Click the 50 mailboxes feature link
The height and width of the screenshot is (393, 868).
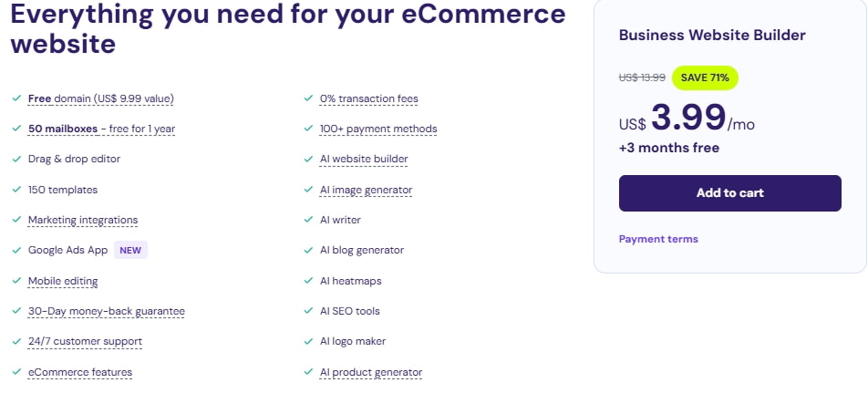pyautogui.click(x=101, y=129)
